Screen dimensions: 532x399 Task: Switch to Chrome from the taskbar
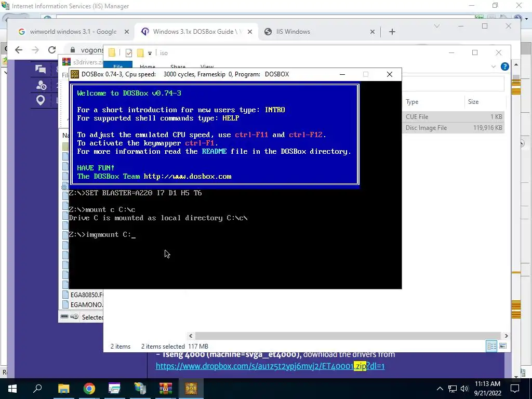click(89, 389)
